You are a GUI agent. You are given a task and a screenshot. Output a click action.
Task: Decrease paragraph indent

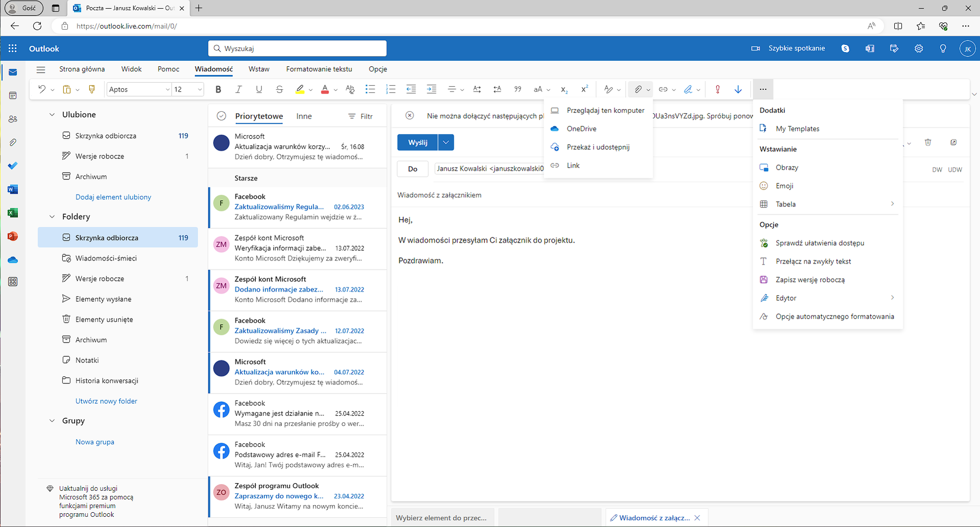tap(411, 89)
